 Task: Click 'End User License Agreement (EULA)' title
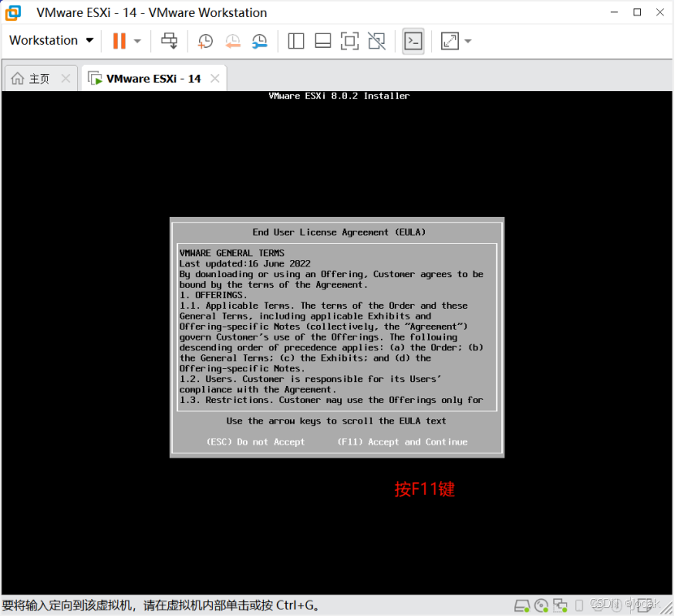(x=340, y=232)
